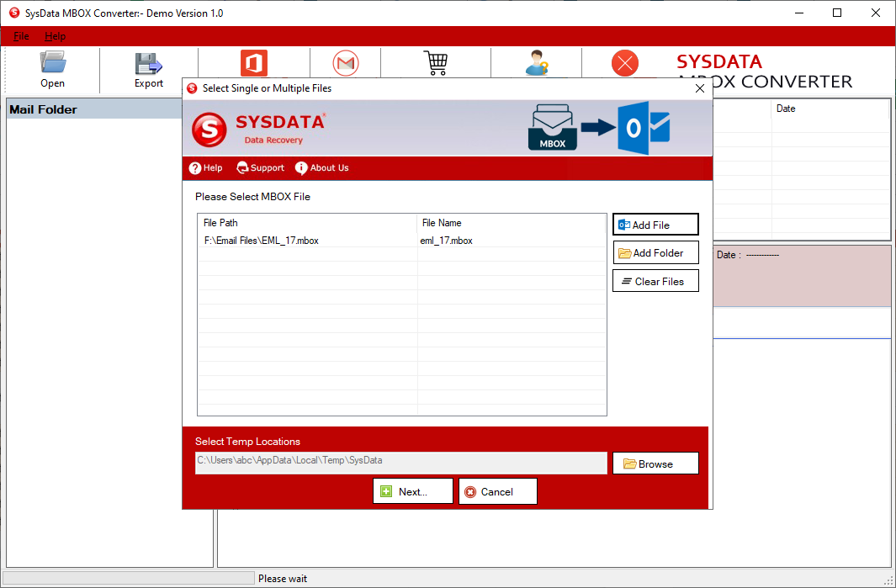The image size is (896, 588).
Task: Click the File Name column header
Action: [512, 223]
